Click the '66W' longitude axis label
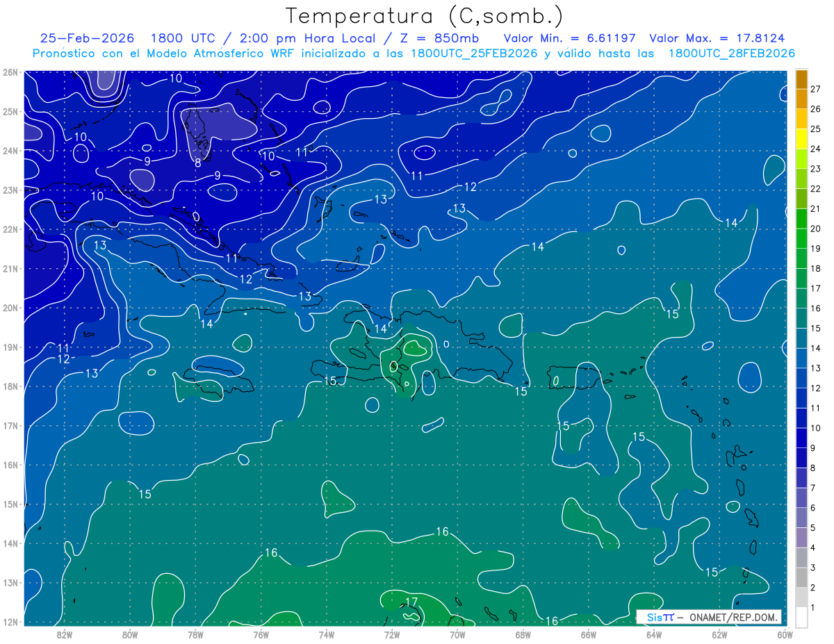Image resolution: width=834 pixels, height=644 pixels. [588, 634]
